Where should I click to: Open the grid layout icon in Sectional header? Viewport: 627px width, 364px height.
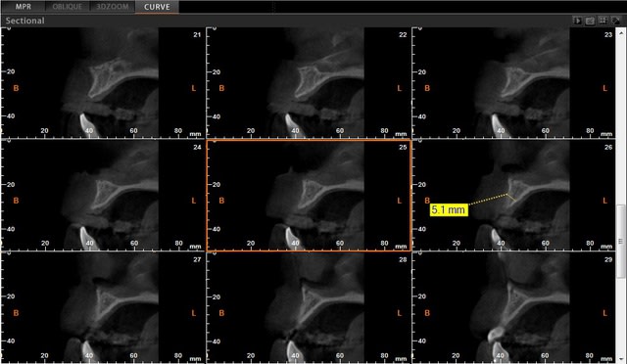pyautogui.click(x=603, y=21)
